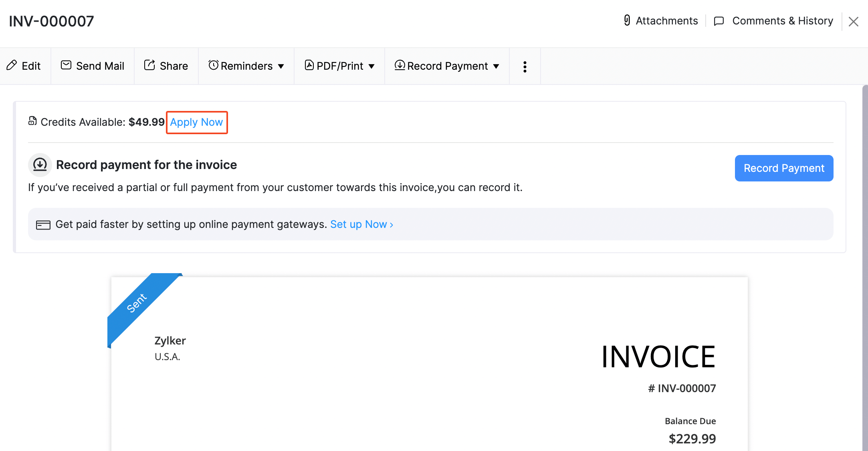Open the PDF/Print dropdown arrow
Viewport: 868px width, 451px height.
372,66
